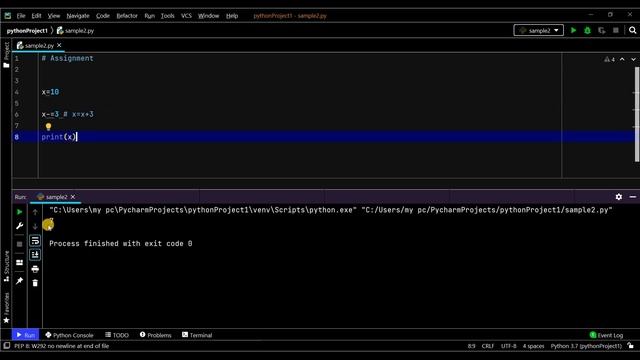Click the line 8 number in gutter
This screenshot has width=640, height=360.
click(16, 137)
